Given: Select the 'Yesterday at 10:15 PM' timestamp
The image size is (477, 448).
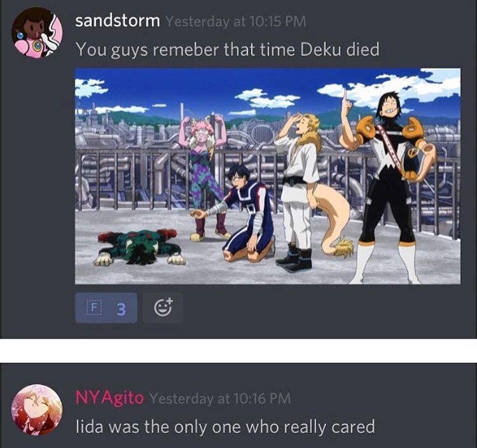Looking at the screenshot, I should [x=235, y=21].
